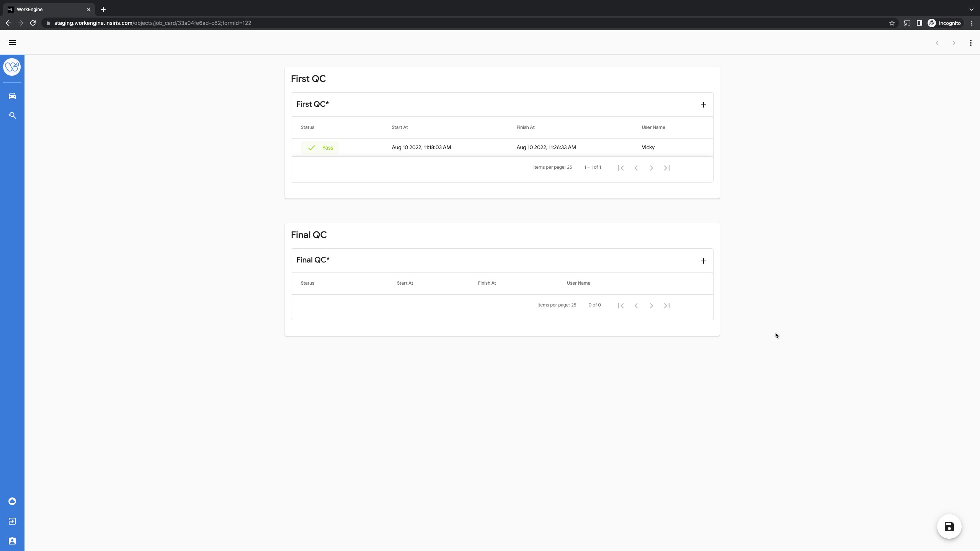
Task: Open the hamburger navigation menu
Action: (x=12, y=42)
